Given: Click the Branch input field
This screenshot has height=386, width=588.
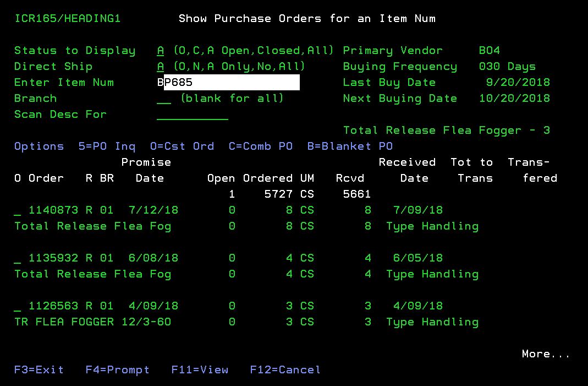Looking at the screenshot, I should coord(164,99).
